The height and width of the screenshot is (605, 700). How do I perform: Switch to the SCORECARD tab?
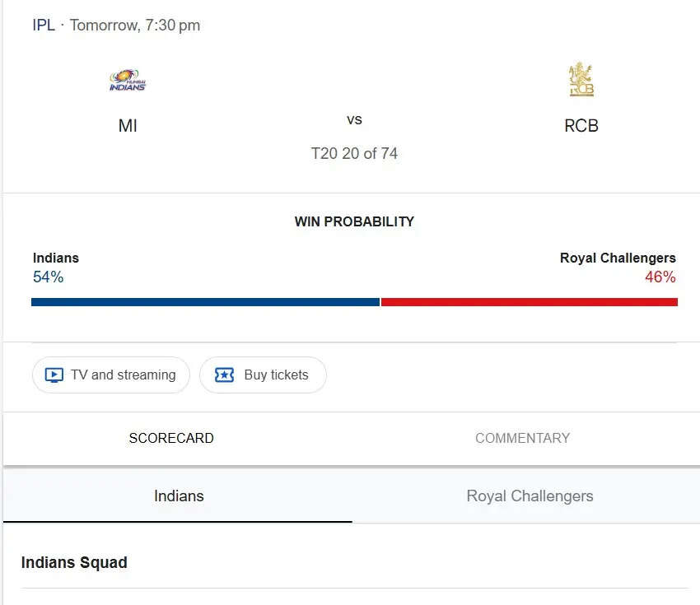tap(171, 439)
